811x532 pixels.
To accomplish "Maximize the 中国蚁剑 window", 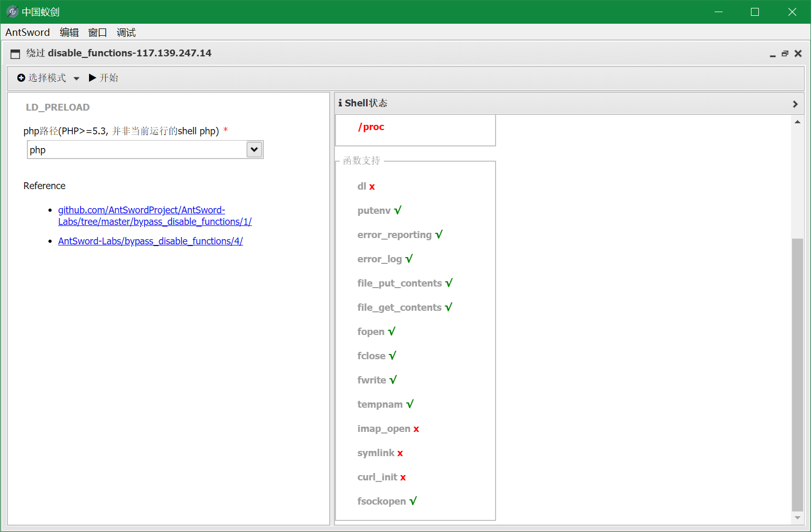I will pos(755,12).
